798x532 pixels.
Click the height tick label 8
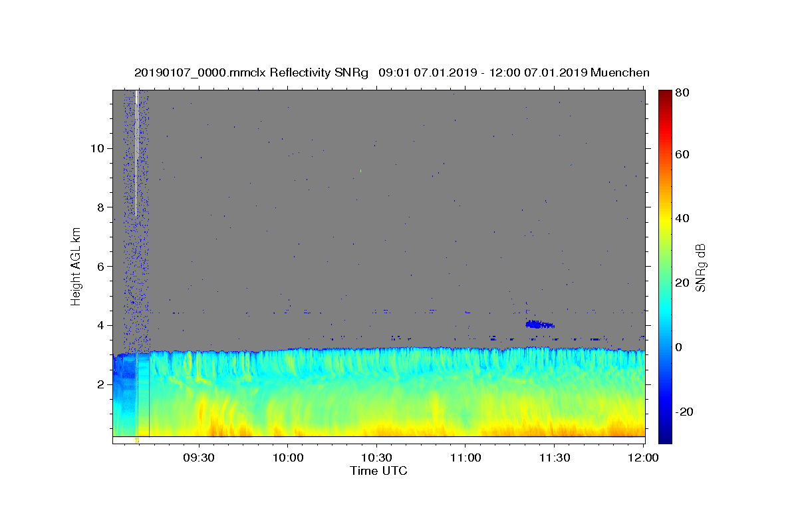100,207
